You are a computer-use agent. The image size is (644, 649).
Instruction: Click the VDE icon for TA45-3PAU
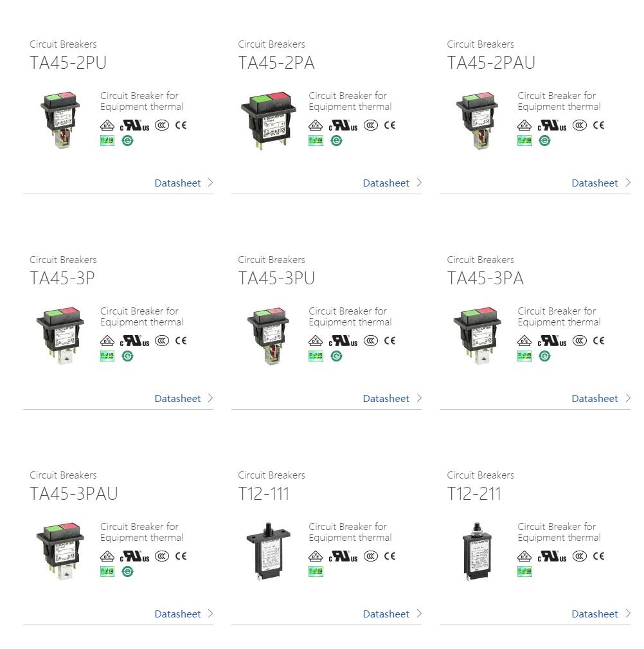coord(107,556)
